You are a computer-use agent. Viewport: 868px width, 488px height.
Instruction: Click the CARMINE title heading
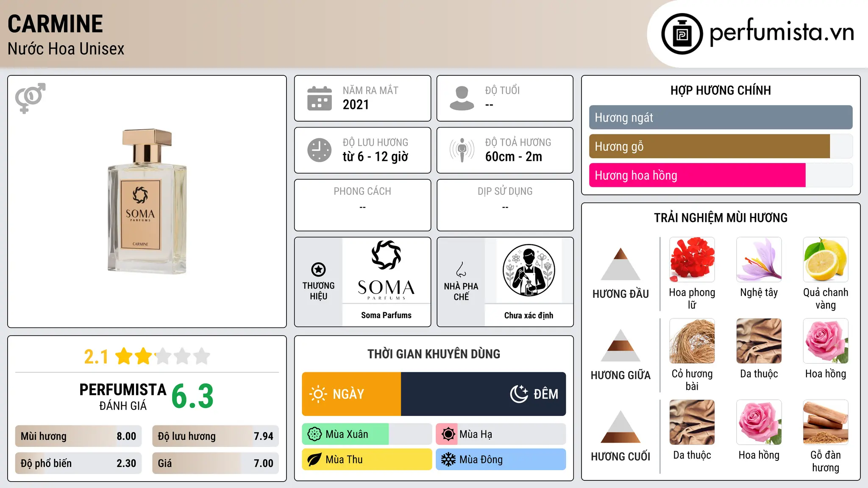point(56,24)
